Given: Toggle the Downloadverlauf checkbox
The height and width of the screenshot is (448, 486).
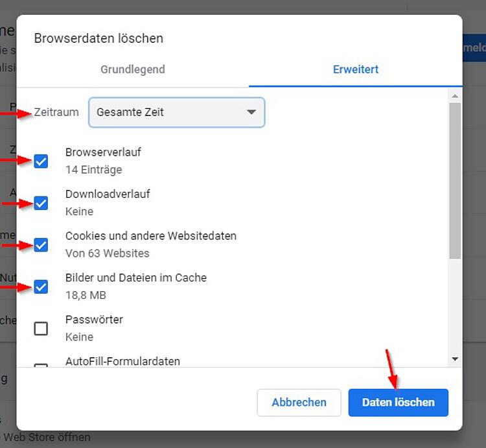Looking at the screenshot, I should point(41,203).
